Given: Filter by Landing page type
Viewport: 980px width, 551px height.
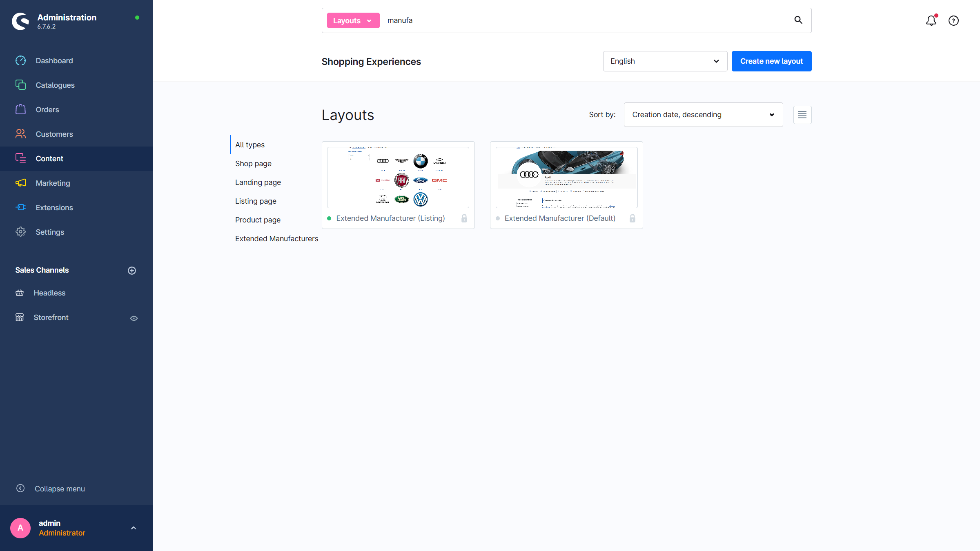Looking at the screenshot, I should click(x=258, y=182).
